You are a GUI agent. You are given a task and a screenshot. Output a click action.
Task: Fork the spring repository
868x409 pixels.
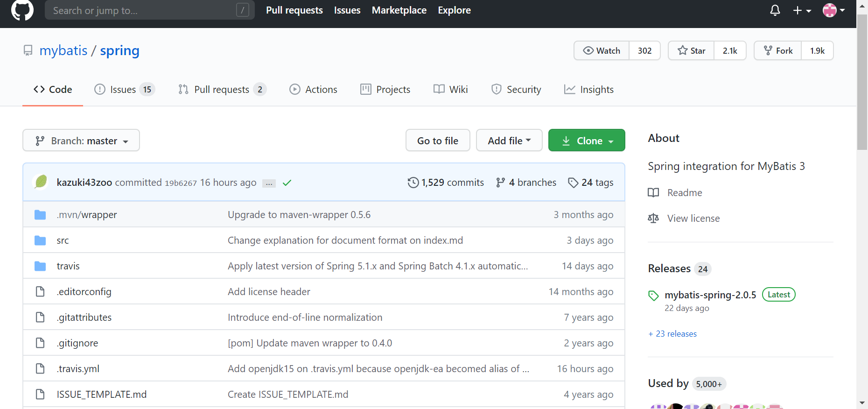pyautogui.click(x=778, y=51)
